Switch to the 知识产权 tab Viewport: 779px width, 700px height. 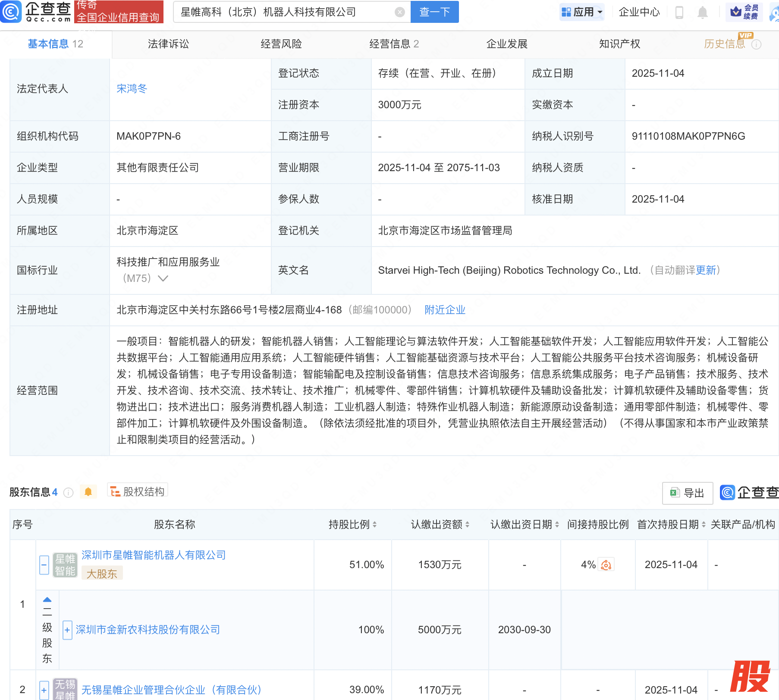(619, 44)
